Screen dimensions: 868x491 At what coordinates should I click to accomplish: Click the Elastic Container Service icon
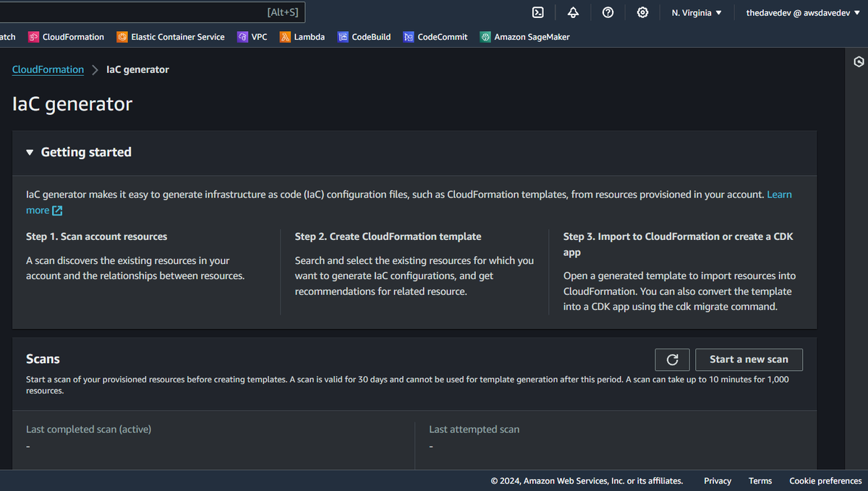tap(122, 37)
